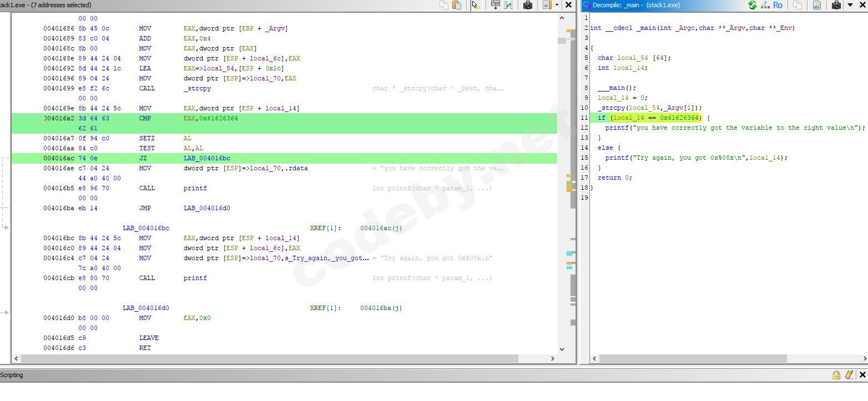Open the Edit Listing Fields icon
The width and height of the screenshot is (868, 401).
(496, 5)
